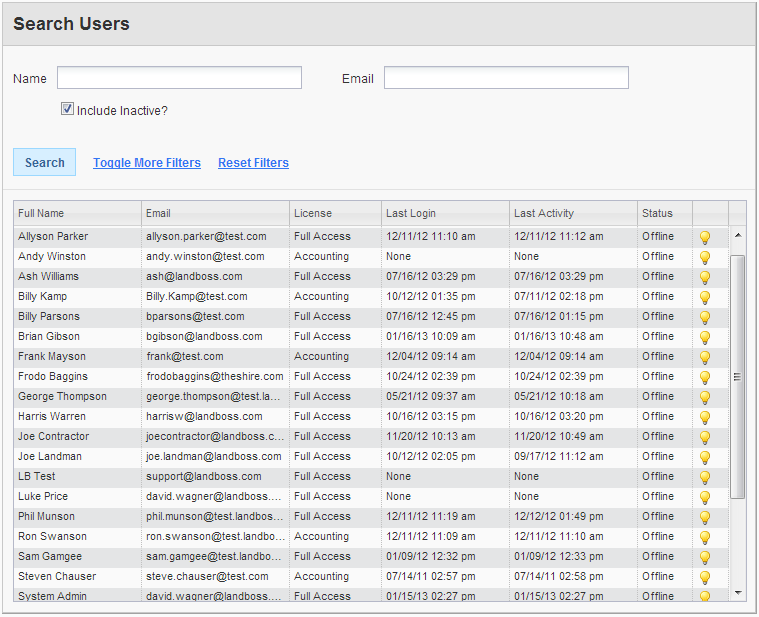The image size is (759, 617).
Task: Click the lightbulb icon for Billy Kamp
Action: (x=704, y=298)
